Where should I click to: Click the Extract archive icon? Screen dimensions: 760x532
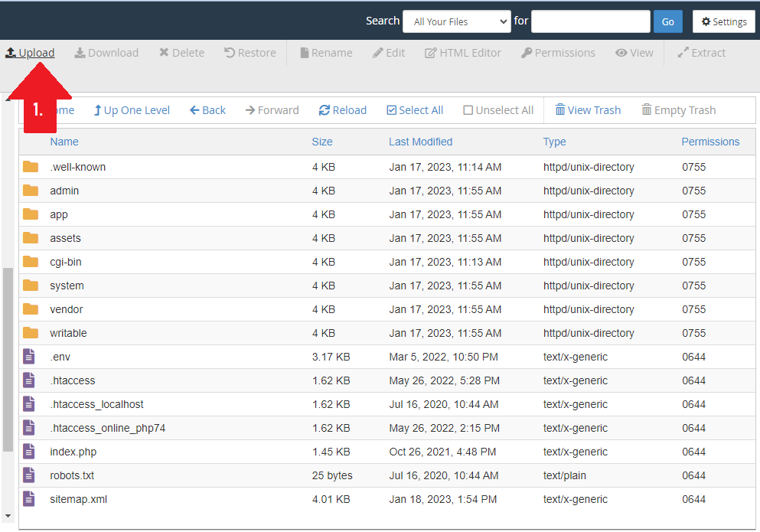[683, 52]
